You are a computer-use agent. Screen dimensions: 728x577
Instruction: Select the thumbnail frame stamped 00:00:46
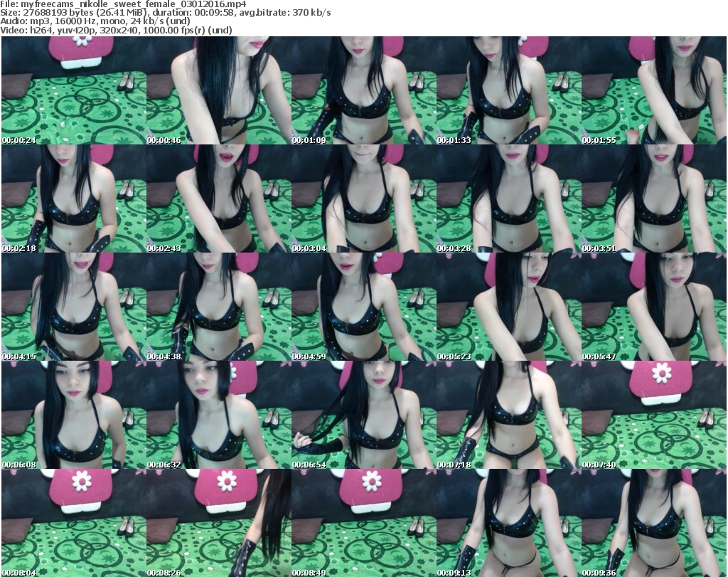pos(219,90)
